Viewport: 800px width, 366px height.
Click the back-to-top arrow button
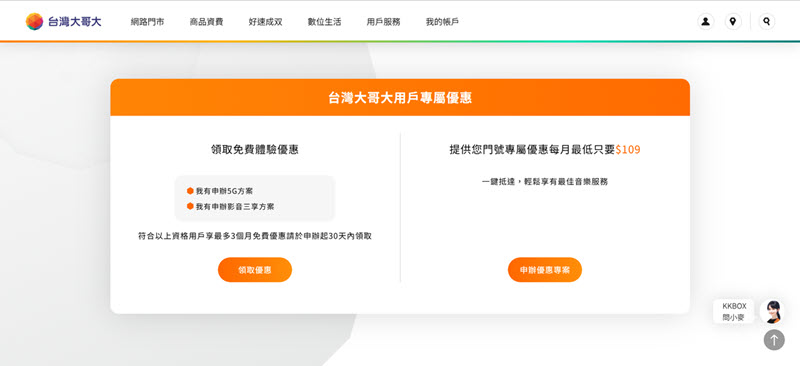(774, 339)
